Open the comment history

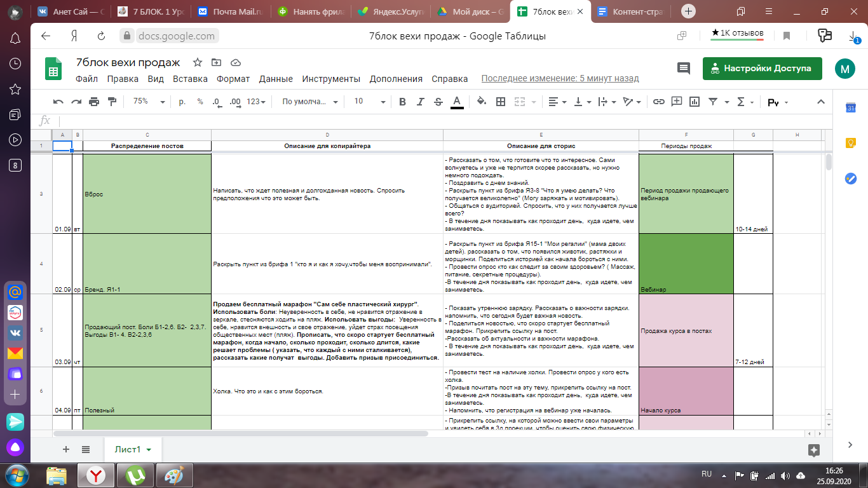(684, 68)
